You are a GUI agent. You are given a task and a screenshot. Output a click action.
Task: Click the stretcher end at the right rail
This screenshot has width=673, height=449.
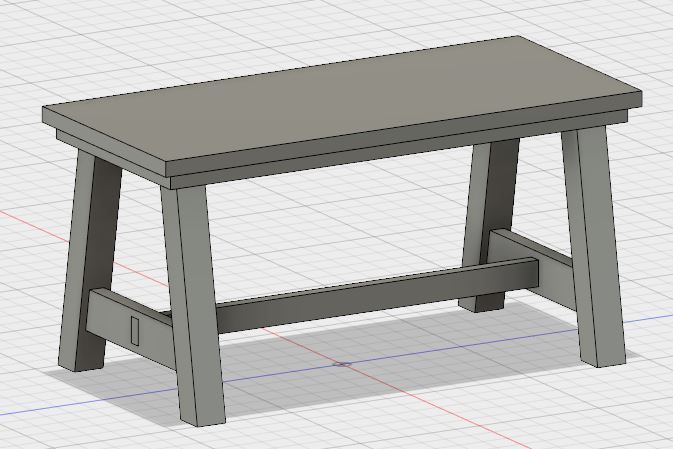click(527, 273)
